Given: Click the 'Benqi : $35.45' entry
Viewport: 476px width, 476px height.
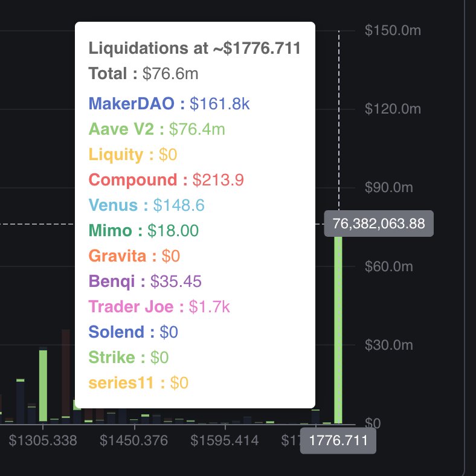Looking at the screenshot, I should (145, 281).
